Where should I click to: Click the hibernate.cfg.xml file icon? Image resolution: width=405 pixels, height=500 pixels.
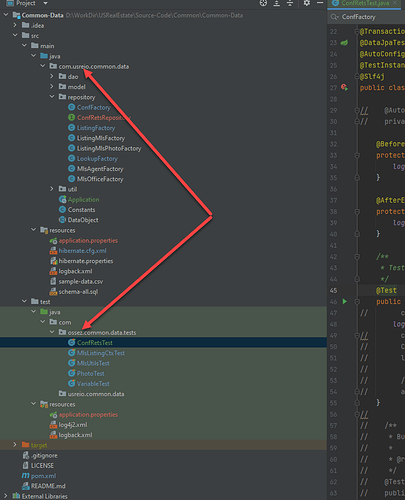[53, 251]
